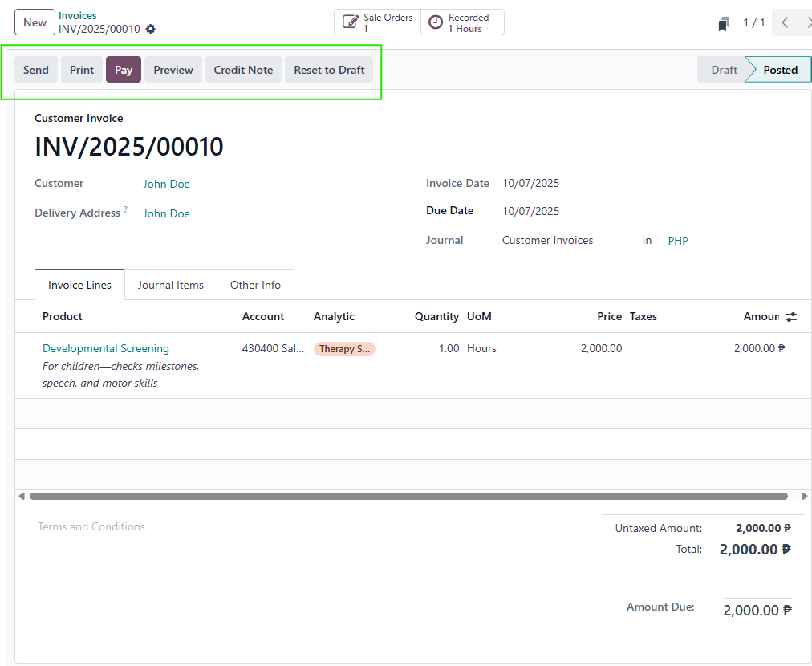Open the column options adjuster icon
812x666 pixels.
pos(791,317)
